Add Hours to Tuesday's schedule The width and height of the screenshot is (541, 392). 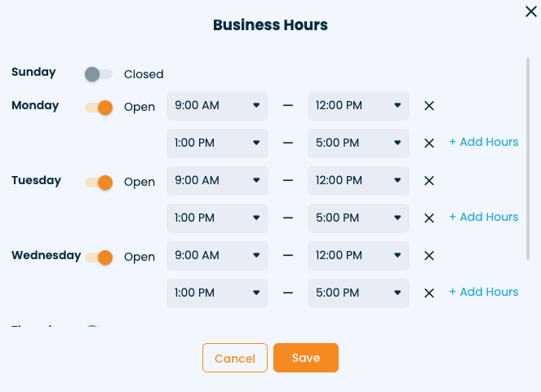(483, 217)
